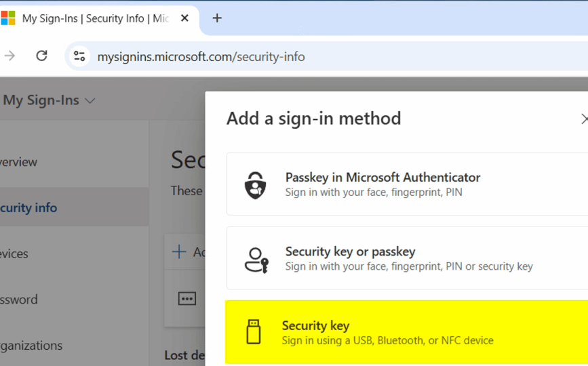This screenshot has height=366, width=588.
Task: Close the Add a sign-in method dialog
Action: 583,119
